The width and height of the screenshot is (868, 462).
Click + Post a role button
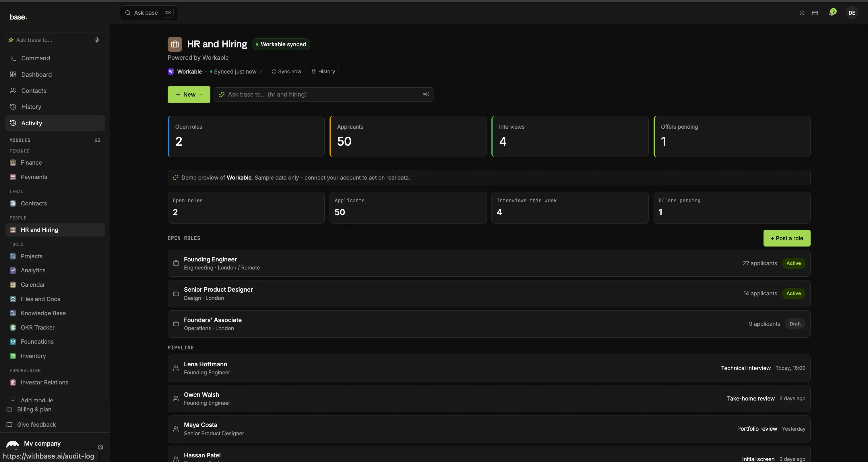click(787, 238)
